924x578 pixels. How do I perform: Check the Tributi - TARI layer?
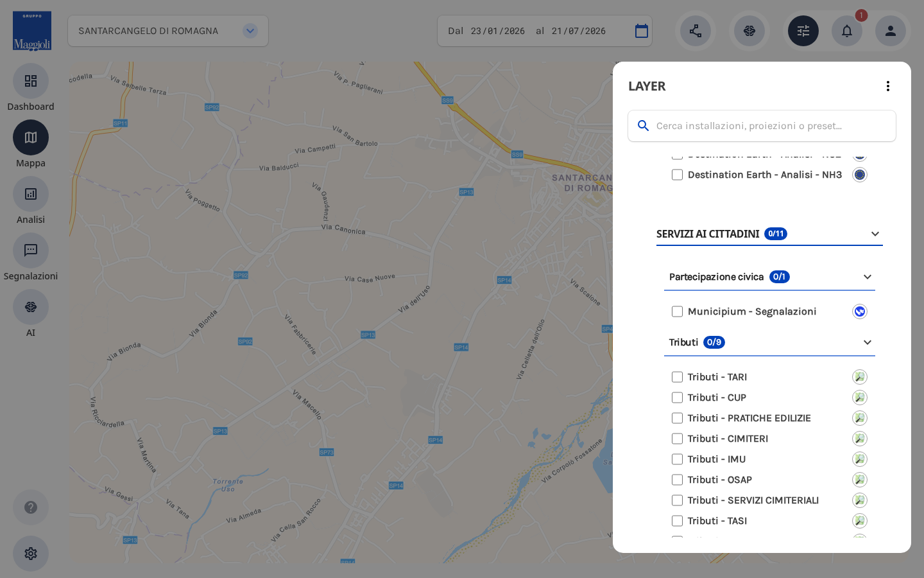[x=677, y=377]
